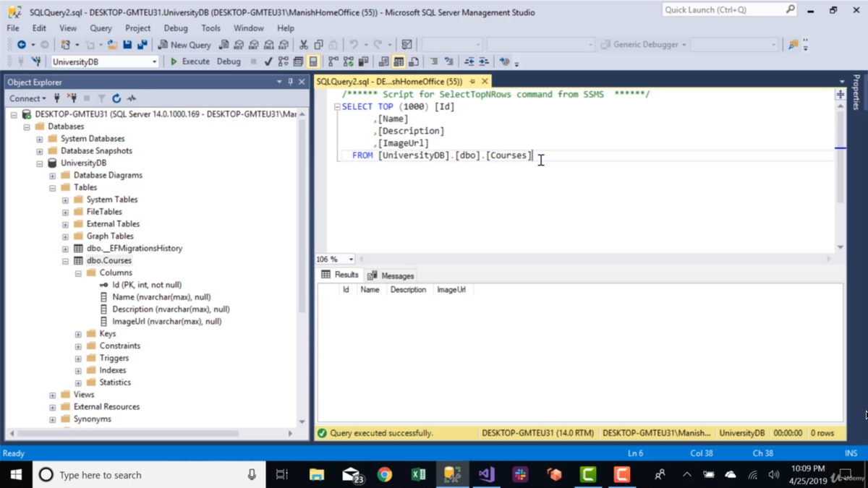Click the Change Connection icon
The height and width of the screenshot is (488, 868).
[x=35, y=62]
